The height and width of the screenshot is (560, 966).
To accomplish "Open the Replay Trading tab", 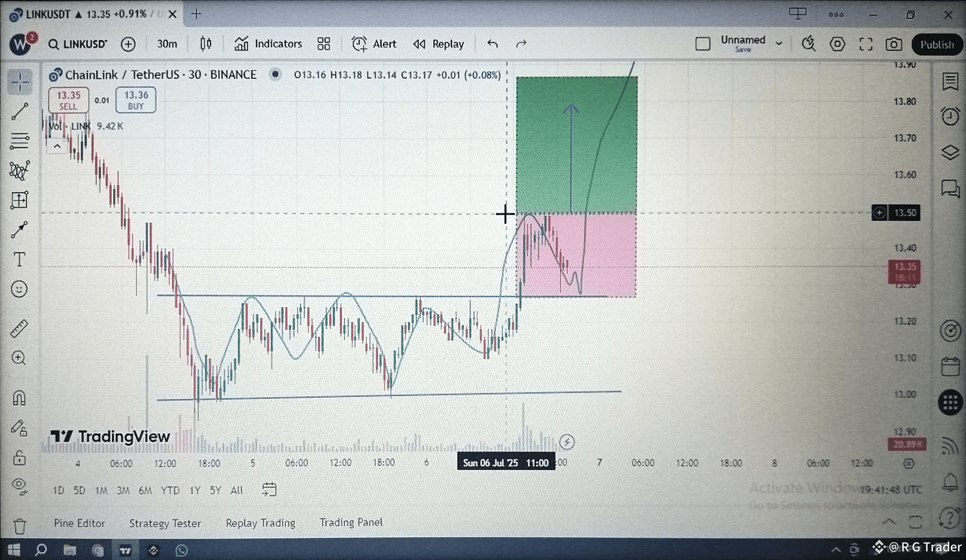I will click(x=260, y=523).
